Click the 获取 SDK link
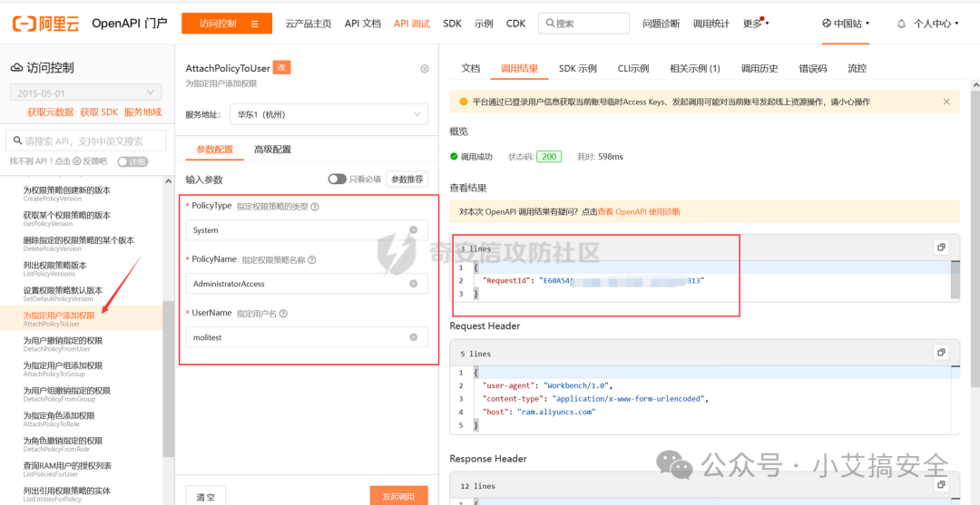This screenshot has height=505, width=980. click(x=99, y=112)
